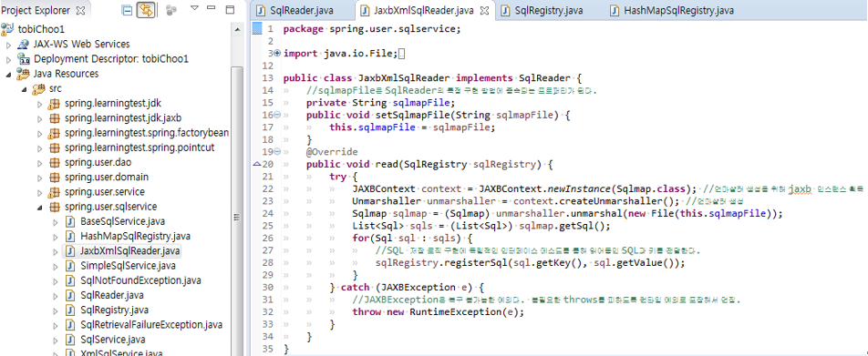Maximize the Project Explorer view
The height and width of the screenshot is (356, 868).
pyautogui.click(x=230, y=9)
